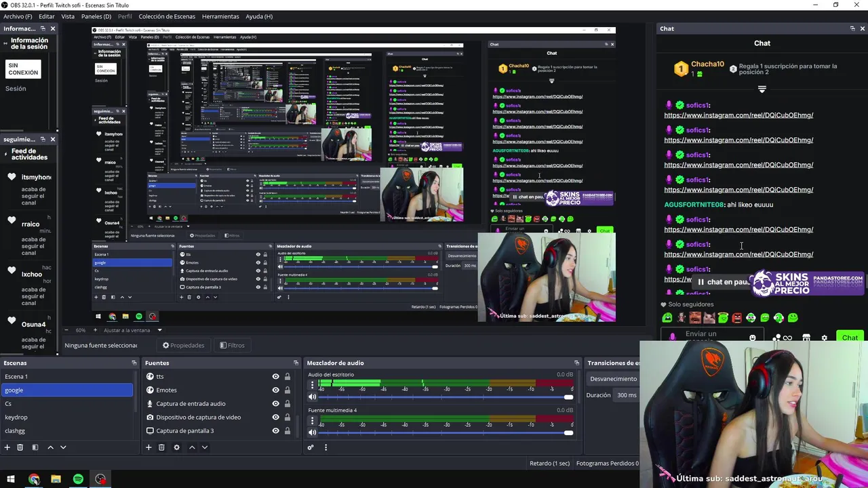Move source down in Fuentes list
The height and width of the screenshot is (488, 868).
pos(205,447)
